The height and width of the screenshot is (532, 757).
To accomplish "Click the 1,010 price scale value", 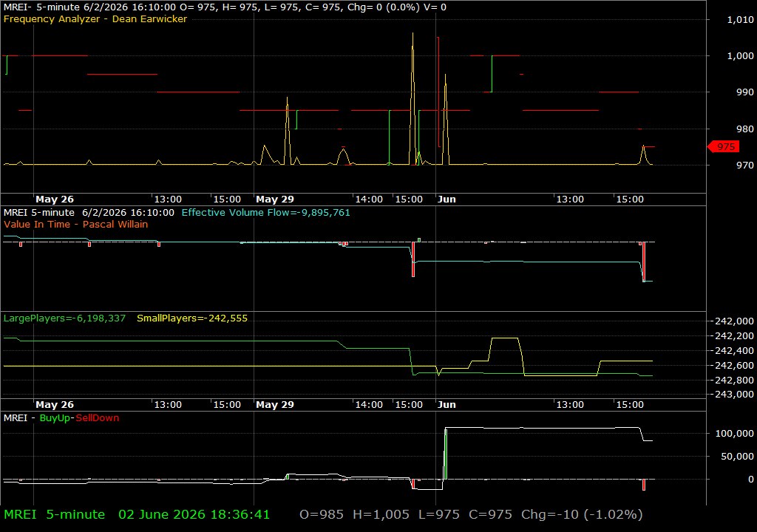I will (x=740, y=19).
